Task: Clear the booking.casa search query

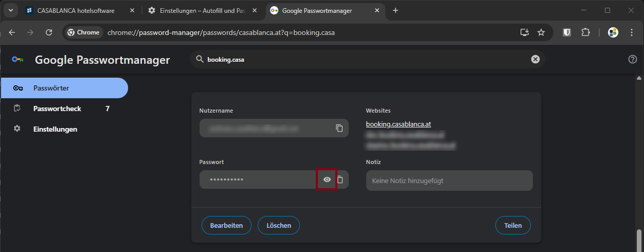Action: point(535,59)
